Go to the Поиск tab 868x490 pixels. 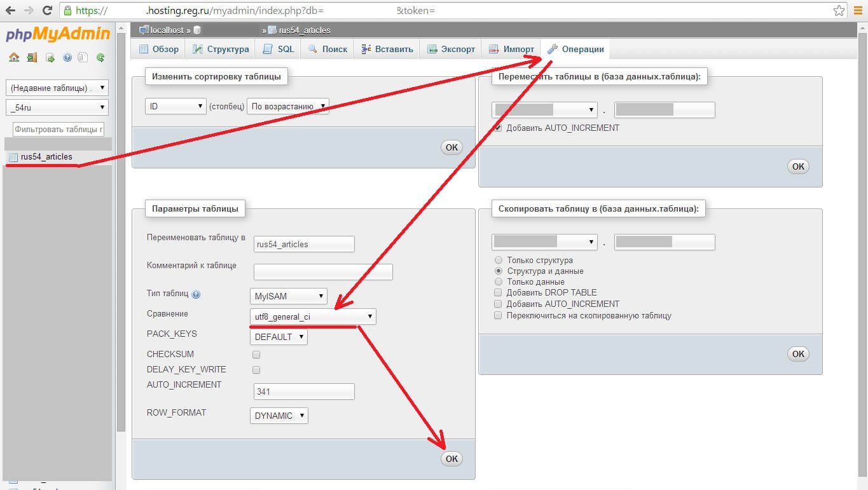(x=327, y=49)
